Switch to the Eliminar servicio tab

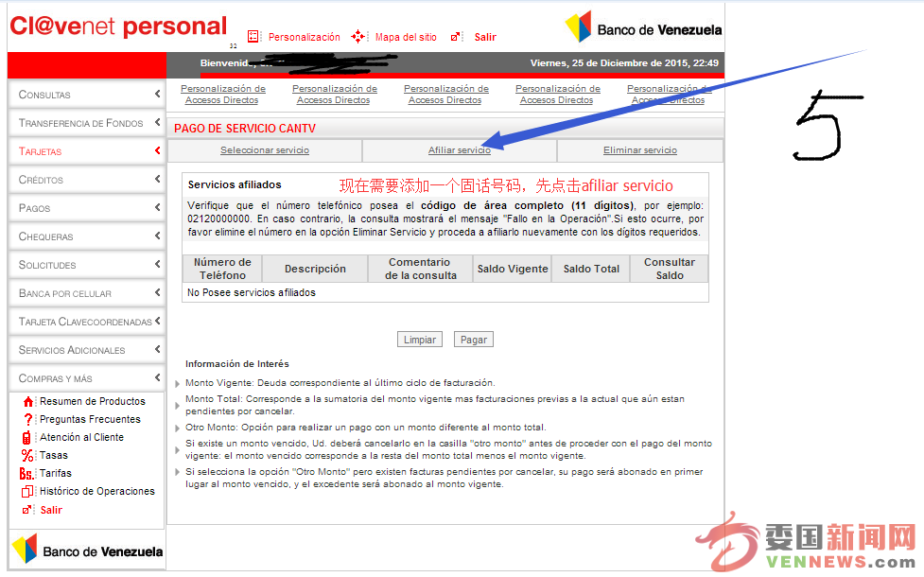640,150
